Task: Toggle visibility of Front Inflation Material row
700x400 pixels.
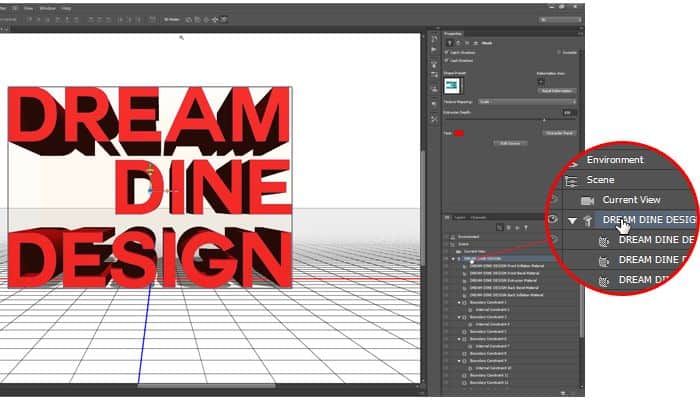Action: (x=446, y=266)
